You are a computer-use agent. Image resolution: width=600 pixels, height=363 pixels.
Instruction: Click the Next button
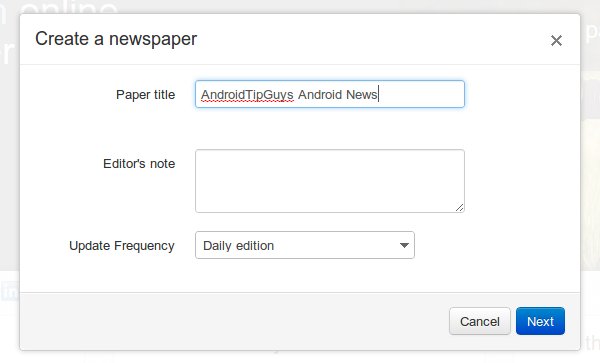(x=540, y=321)
